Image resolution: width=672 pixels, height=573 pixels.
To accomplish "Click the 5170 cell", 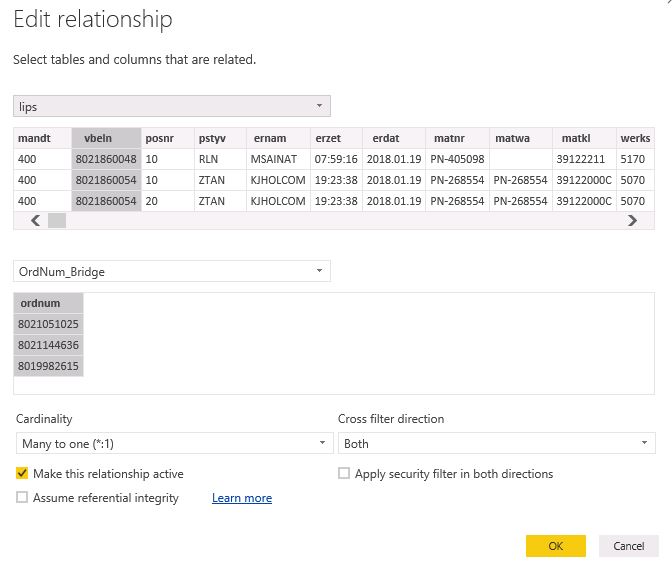I will coord(635,159).
